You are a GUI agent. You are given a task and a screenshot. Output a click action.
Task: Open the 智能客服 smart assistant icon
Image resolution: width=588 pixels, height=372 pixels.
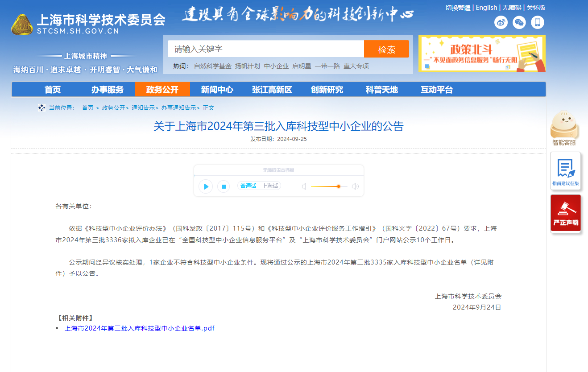pos(564,128)
